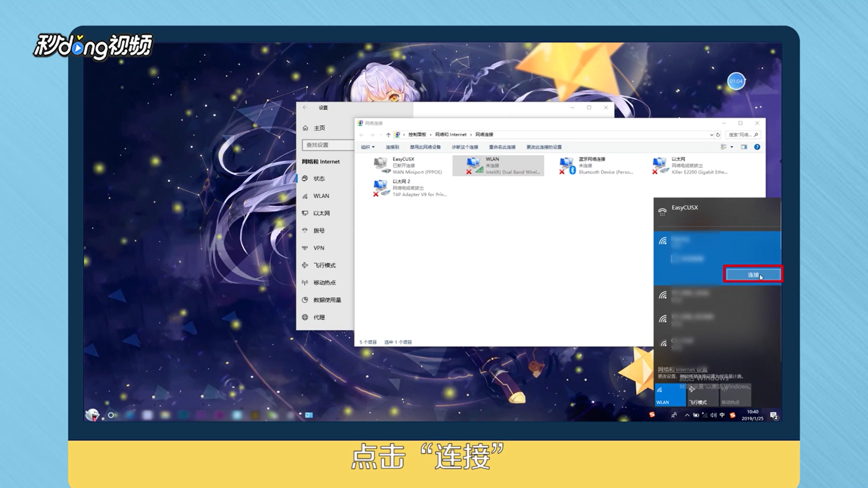The width and height of the screenshot is (868, 488).
Task: Toggle the WLAN quick action tile
Action: [670, 395]
